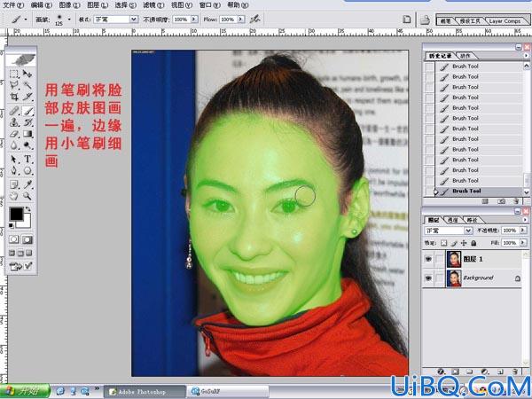
Task: Switch to Standard mode editing
Action: 14,239
